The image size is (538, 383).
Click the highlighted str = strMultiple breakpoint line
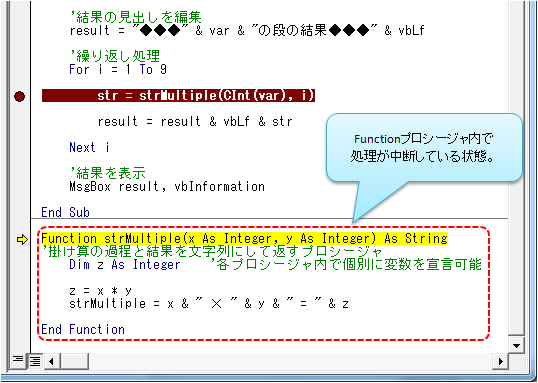(x=178, y=96)
